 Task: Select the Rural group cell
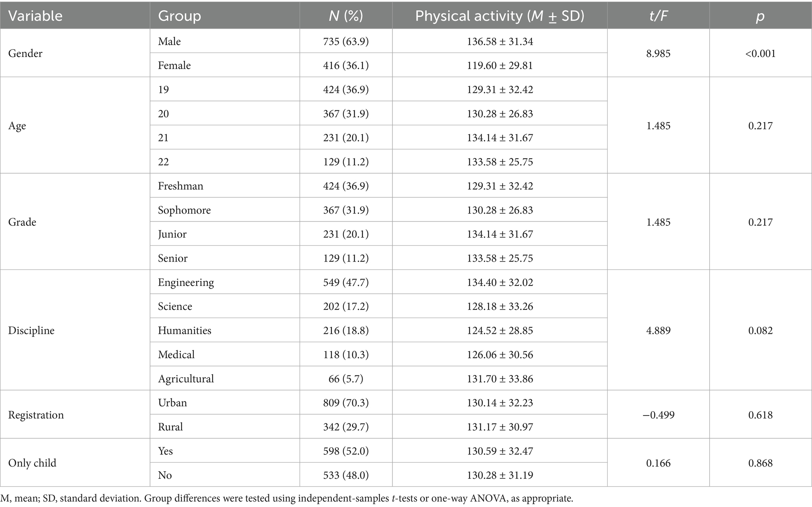click(x=170, y=427)
